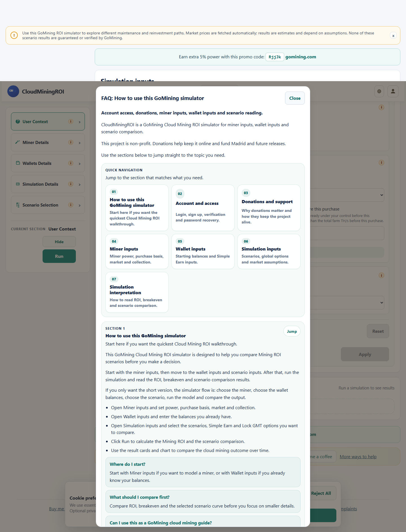Expand the Scenario Selection chevron

[80, 205]
